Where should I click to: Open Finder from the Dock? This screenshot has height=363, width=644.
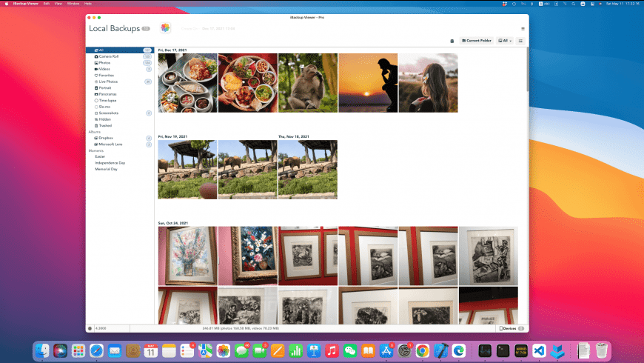[x=42, y=350]
